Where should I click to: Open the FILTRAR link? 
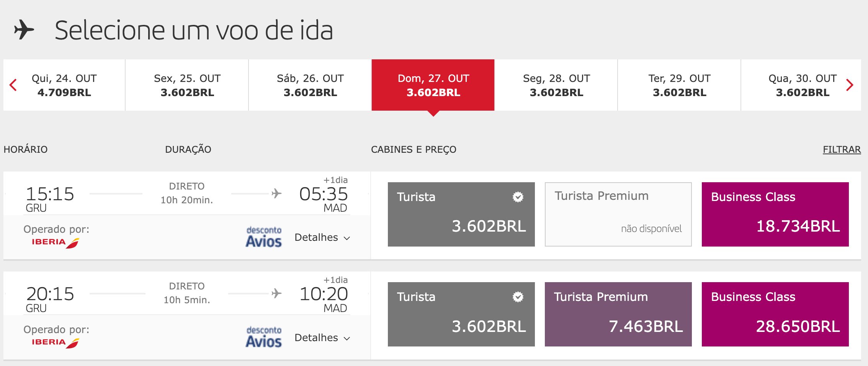(x=842, y=149)
